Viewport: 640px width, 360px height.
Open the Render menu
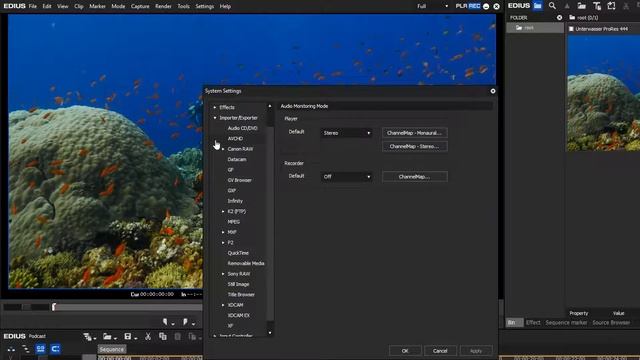(x=163, y=6)
